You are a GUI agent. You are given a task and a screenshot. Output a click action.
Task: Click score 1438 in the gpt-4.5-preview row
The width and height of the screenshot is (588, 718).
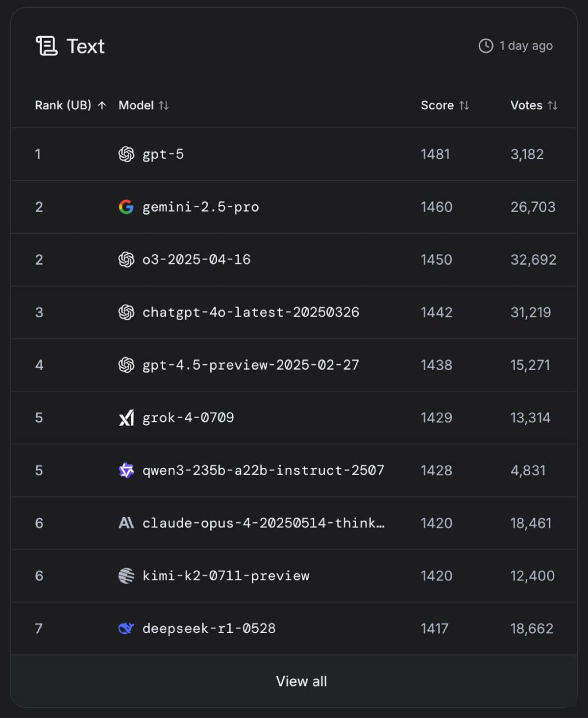coord(437,365)
